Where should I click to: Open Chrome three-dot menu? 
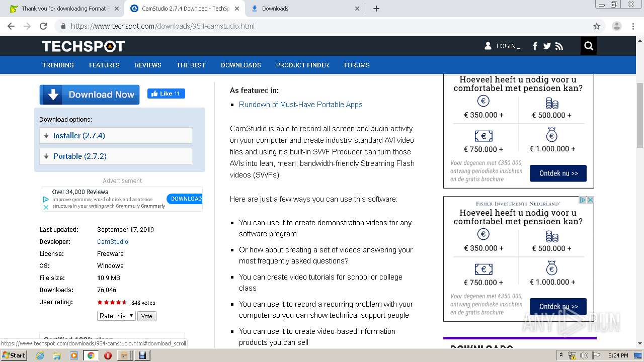click(633, 26)
